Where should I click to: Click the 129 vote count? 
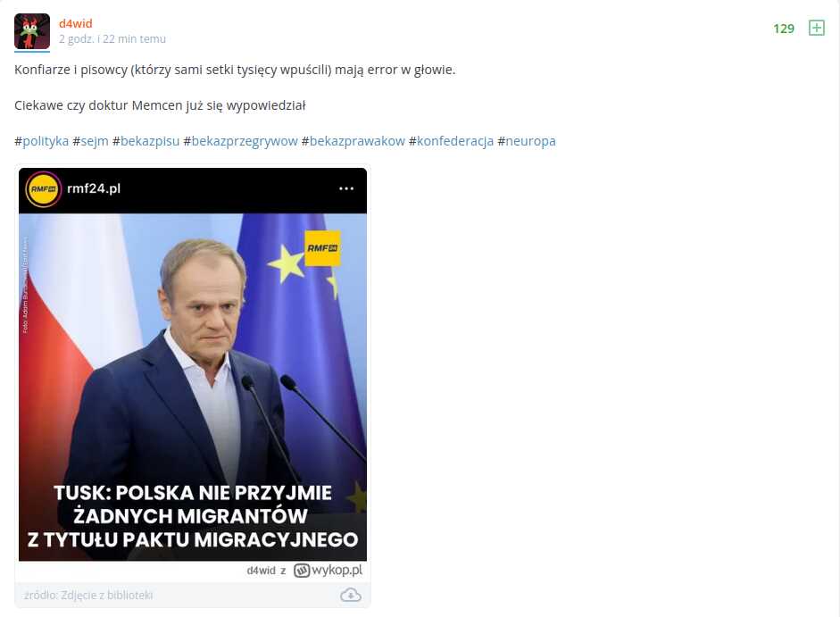[784, 29]
